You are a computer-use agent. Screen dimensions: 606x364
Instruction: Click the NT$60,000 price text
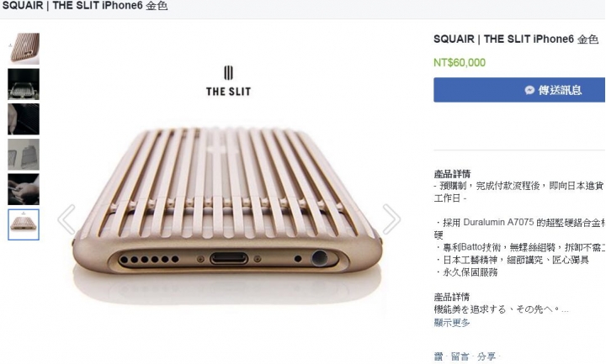460,62
